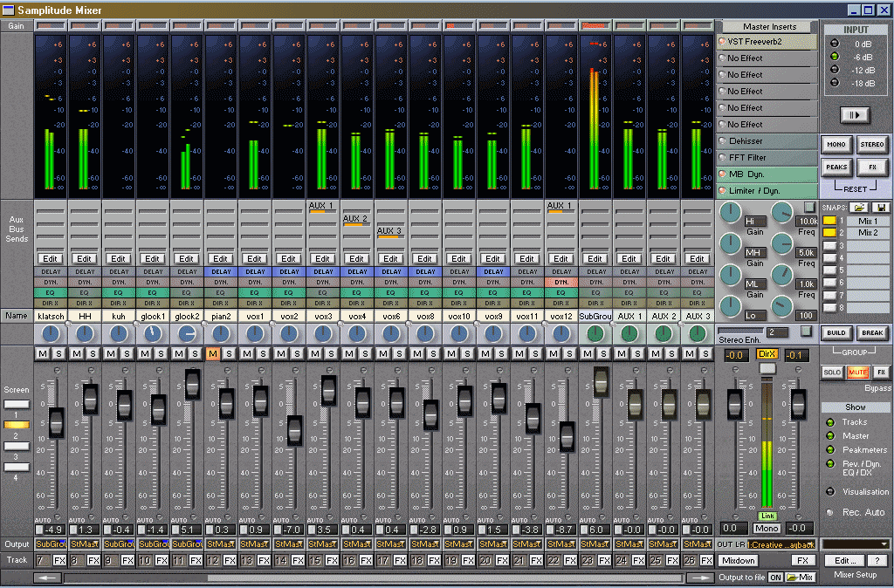The height and width of the screenshot is (588, 894).
Task: Enable the Visualisation option
Action: (x=830, y=491)
